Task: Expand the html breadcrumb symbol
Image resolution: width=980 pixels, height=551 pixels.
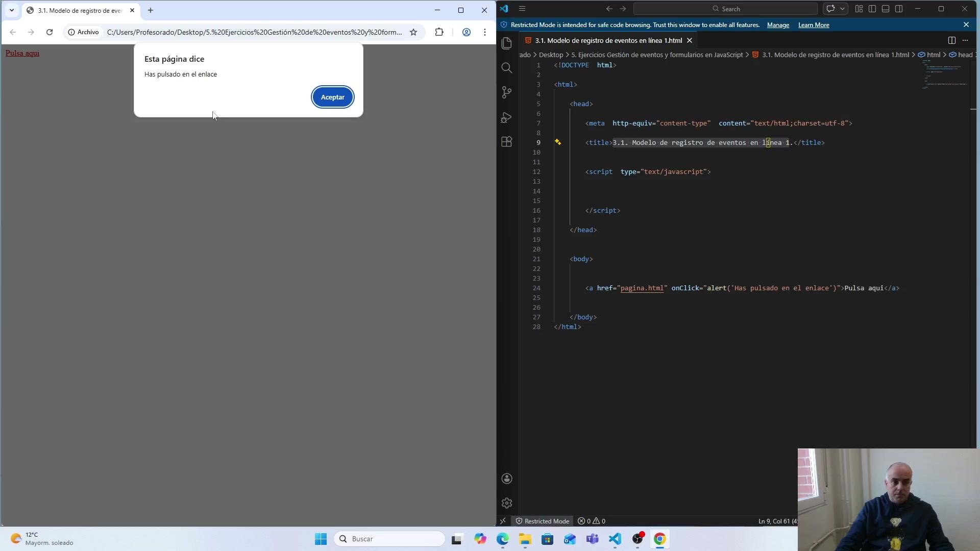Action: point(929,55)
